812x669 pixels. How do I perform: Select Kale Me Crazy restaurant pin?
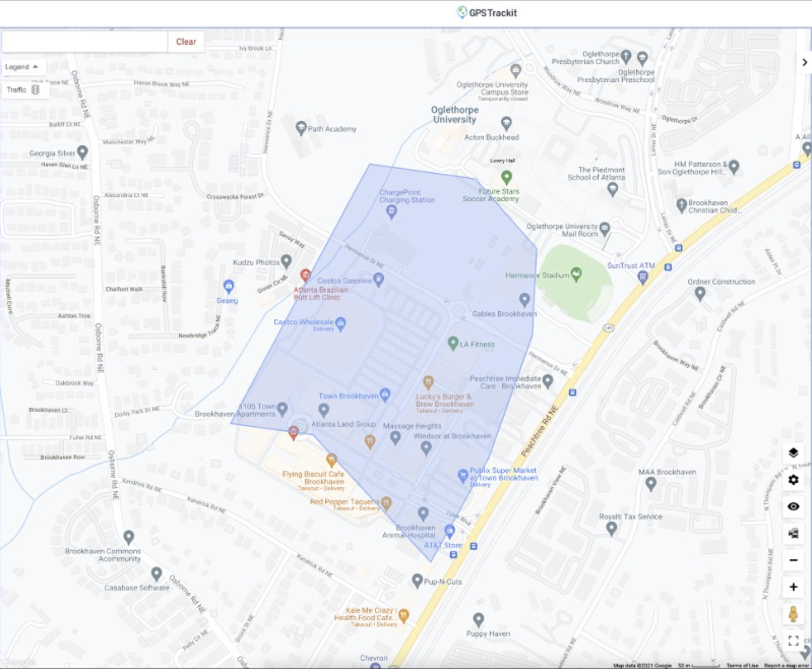point(403,616)
